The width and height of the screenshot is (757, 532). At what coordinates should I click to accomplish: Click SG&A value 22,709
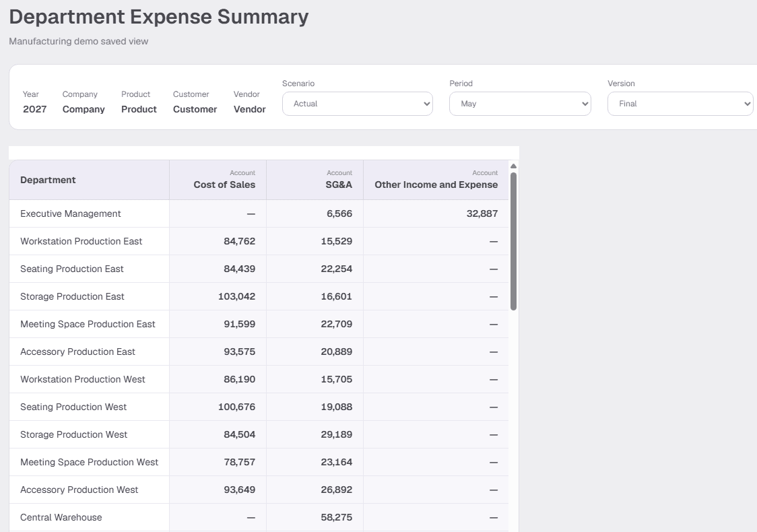(337, 324)
